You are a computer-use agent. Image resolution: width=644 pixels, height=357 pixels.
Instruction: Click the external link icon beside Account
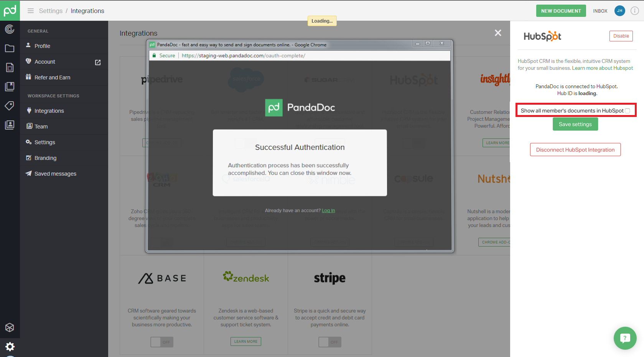[98, 62]
